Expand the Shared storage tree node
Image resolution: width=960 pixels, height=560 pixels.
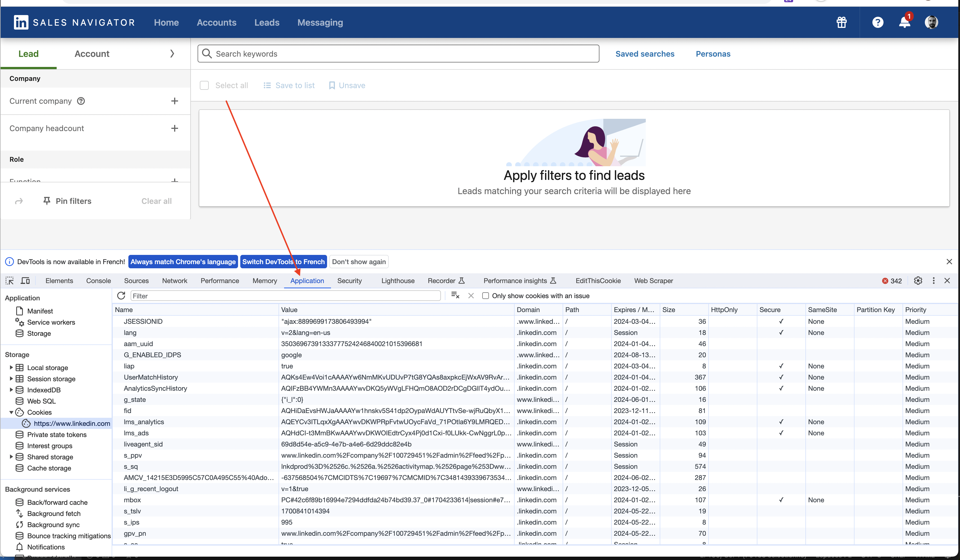pos(11,457)
